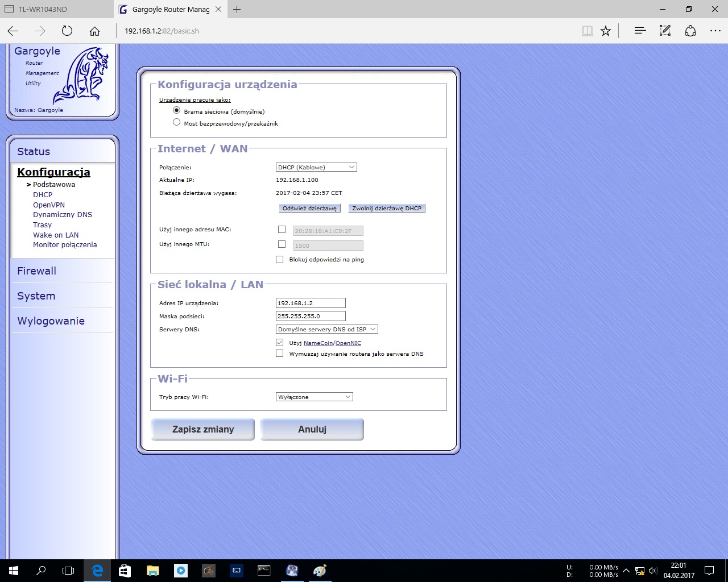Open the Action Center notification icon

pos(709,571)
